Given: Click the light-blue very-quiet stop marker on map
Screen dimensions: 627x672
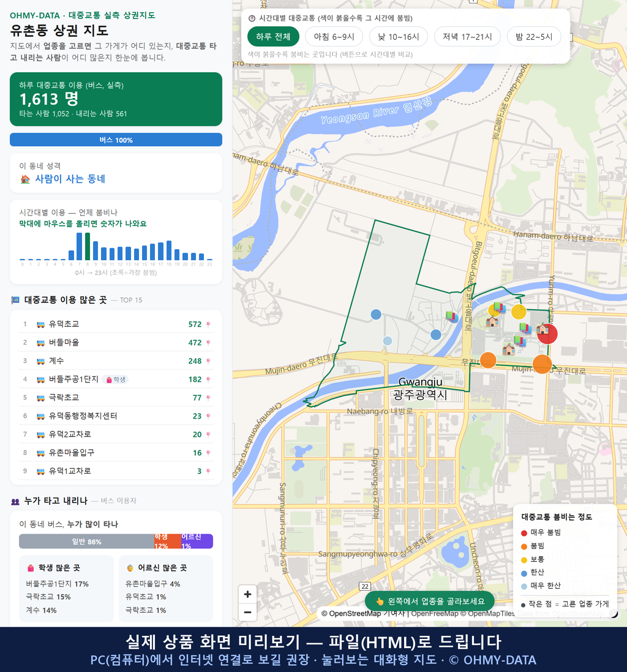Looking at the screenshot, I should pos(387,341).
